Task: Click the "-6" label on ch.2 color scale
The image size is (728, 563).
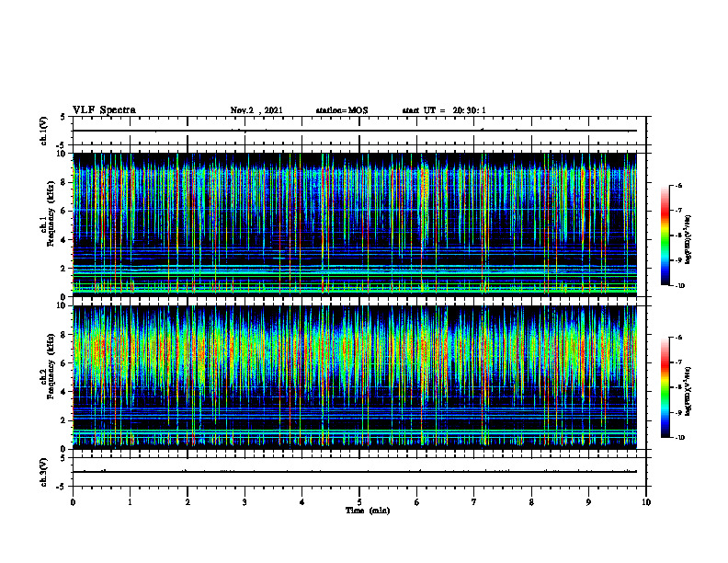Action: [x=678, y=338]
